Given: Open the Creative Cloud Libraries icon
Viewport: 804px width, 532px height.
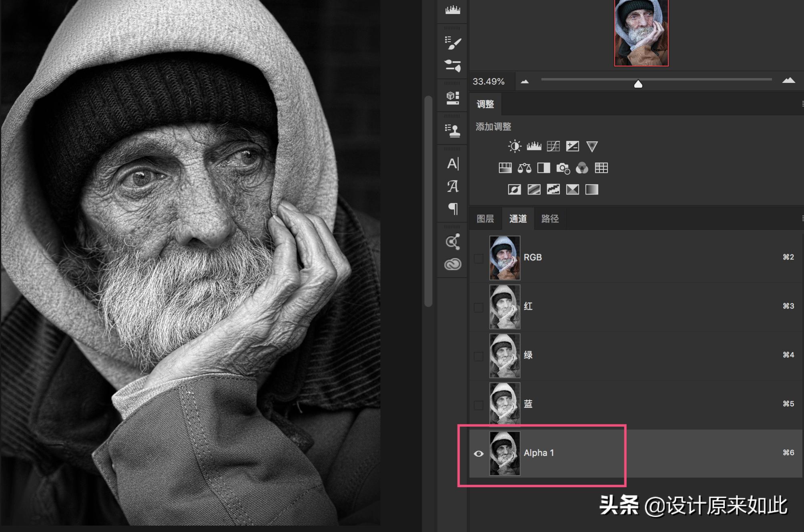Looking at the screenshot, I should pos(453,263).
